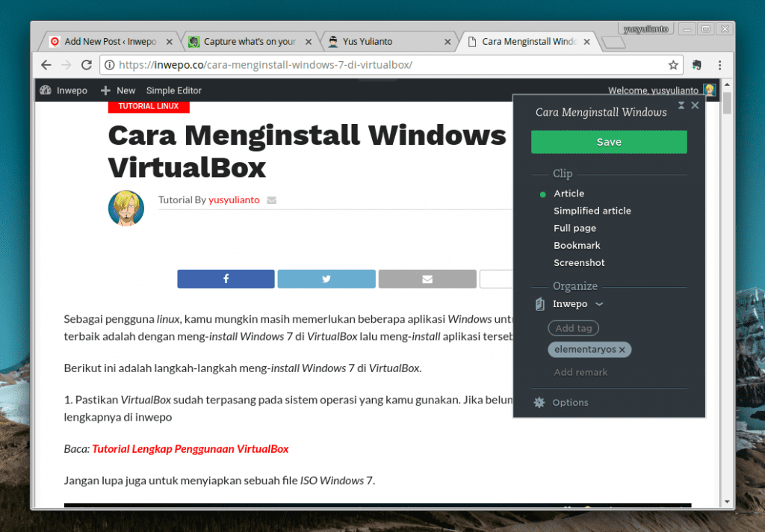Viewport: 765px width, 532px height.
Task: Click the Cara Menginstall Windows article heading
Action: (307, 151)
